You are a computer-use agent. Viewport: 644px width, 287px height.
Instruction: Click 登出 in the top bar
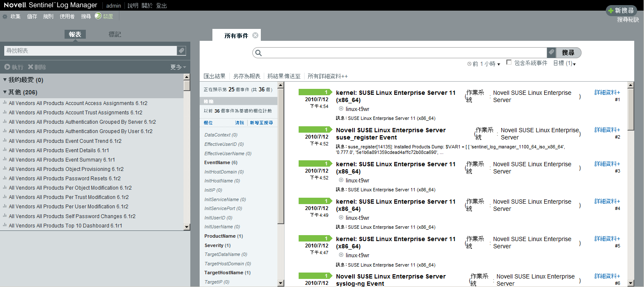point(161,6)
